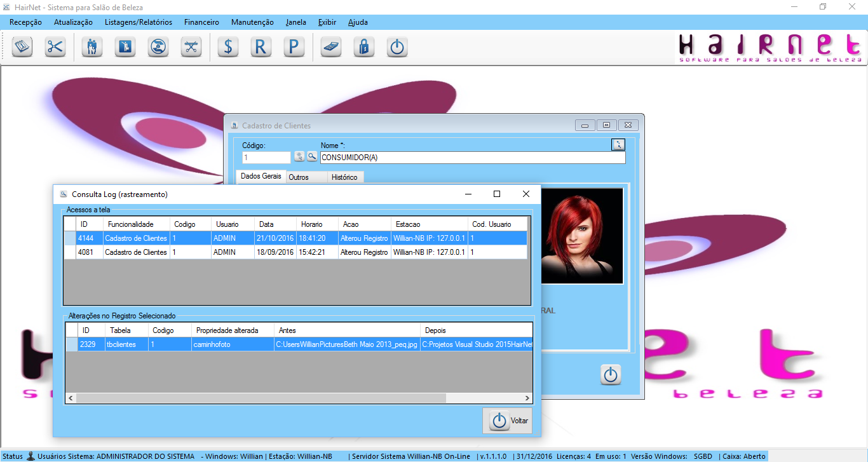The width and height of the screenshot is (868, 462).
Task: Click the horizontal scrollbar right arrow
Action: point(527,398)
